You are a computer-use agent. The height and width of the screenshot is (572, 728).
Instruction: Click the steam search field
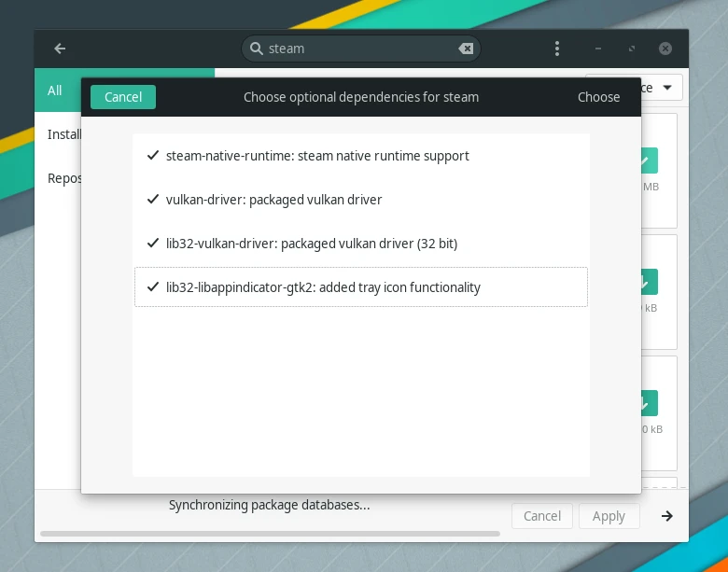[x=361, y=49]
